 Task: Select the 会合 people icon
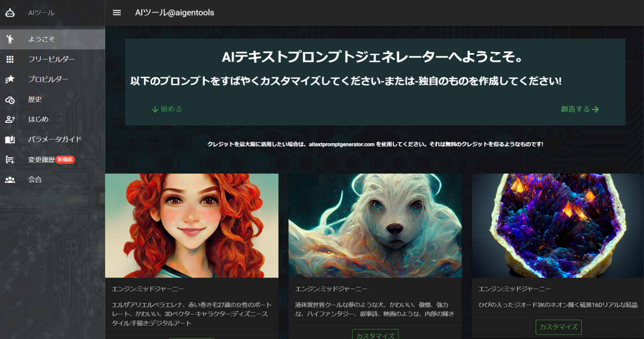click(x=9, y=179)
